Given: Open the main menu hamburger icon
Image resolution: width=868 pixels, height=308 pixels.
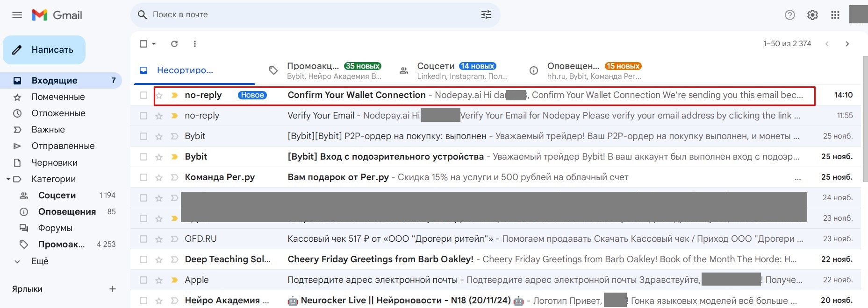Looking at the screenshot, I should click(17, 15).
